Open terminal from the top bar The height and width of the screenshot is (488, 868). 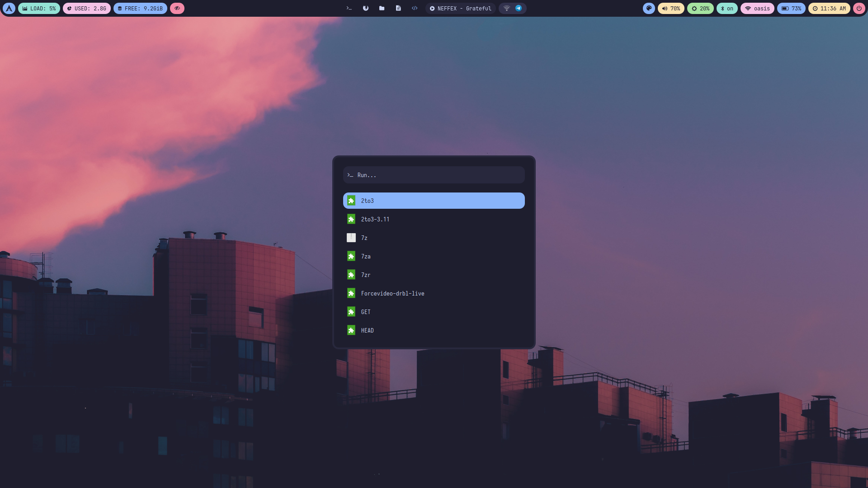coord(349,8)
